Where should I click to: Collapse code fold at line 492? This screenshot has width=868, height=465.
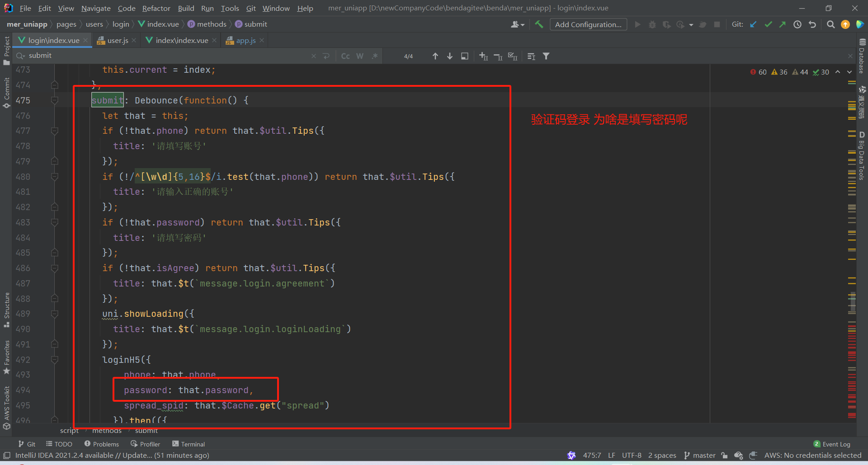pos(55,360)
